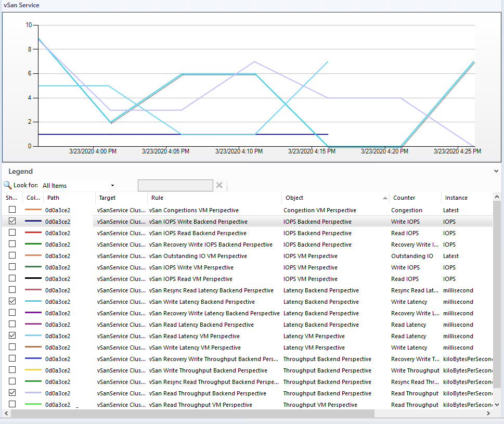Select the vSan Read Latency VM Perspective row
The width and height of the screenshot is (504, 424).
pos(208,336)
